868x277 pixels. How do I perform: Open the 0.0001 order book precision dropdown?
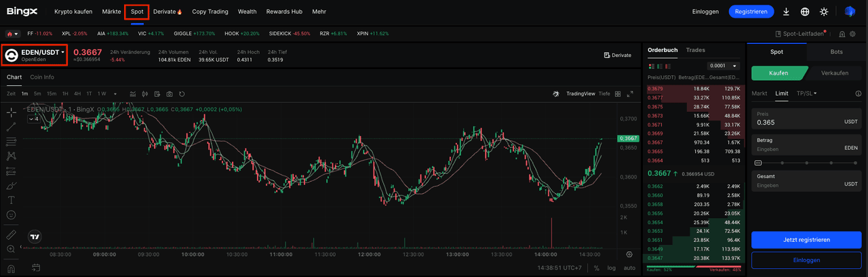[722, 66]
